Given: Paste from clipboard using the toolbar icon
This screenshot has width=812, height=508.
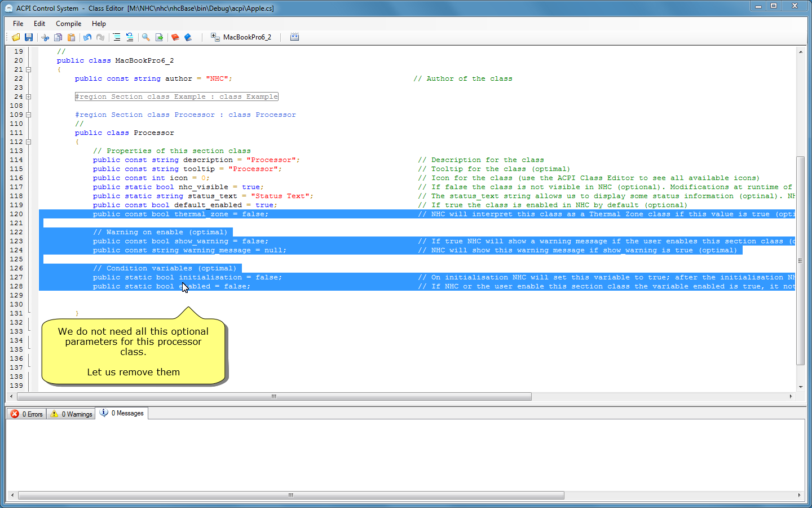Looking at the screenshot, I should (x=71, y=37).
